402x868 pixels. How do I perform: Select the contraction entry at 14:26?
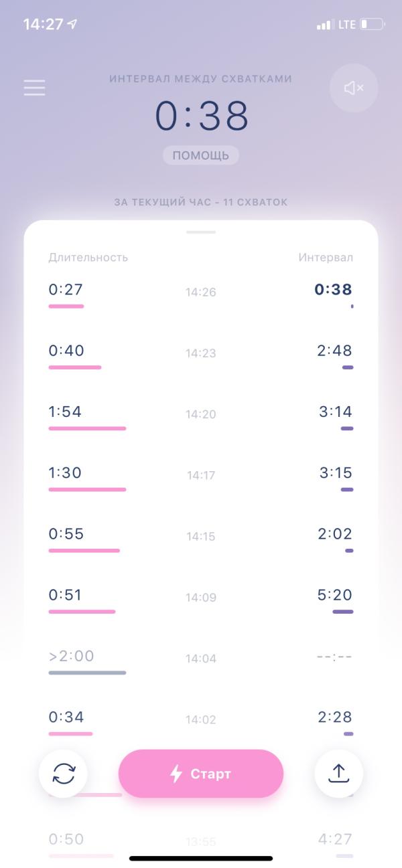click(x=201, y=295)
